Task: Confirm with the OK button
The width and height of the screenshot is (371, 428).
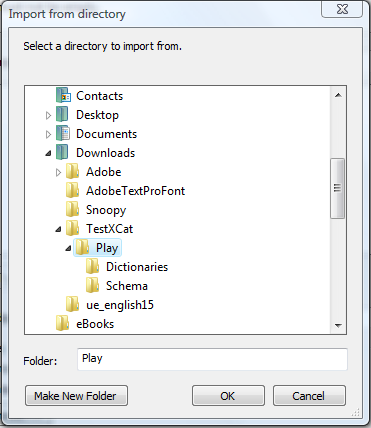Action: (x=228, y=396)
